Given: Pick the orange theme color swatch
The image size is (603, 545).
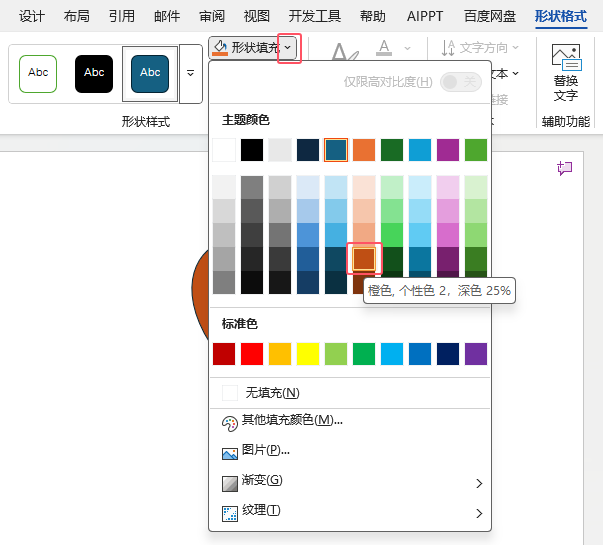Looking at the screenshot, I should tap(364, 150).
